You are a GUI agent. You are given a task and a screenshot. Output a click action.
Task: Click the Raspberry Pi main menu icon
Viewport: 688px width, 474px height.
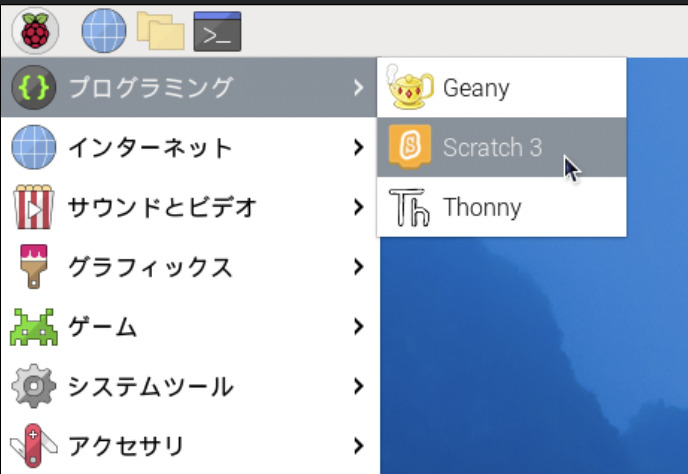pyautogui.click(x=35, y=31)
